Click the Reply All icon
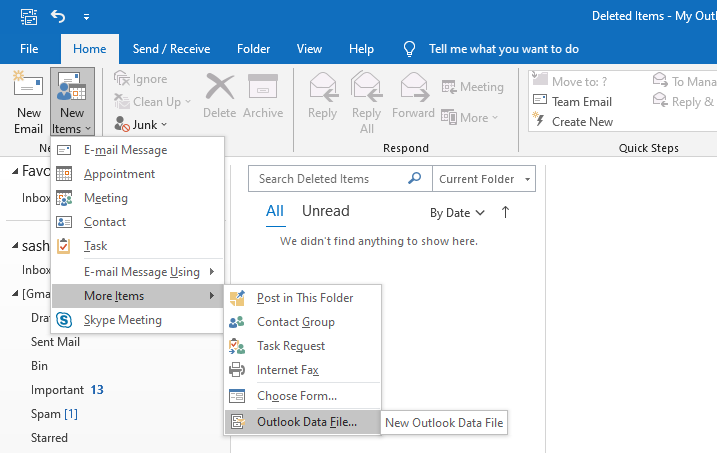717x453 pixels. 367,87
